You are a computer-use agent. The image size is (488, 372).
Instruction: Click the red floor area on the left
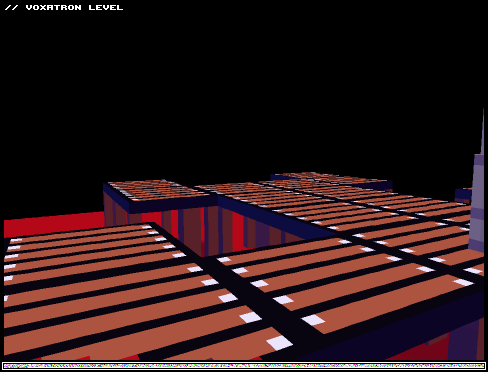[x=53, y=223]
